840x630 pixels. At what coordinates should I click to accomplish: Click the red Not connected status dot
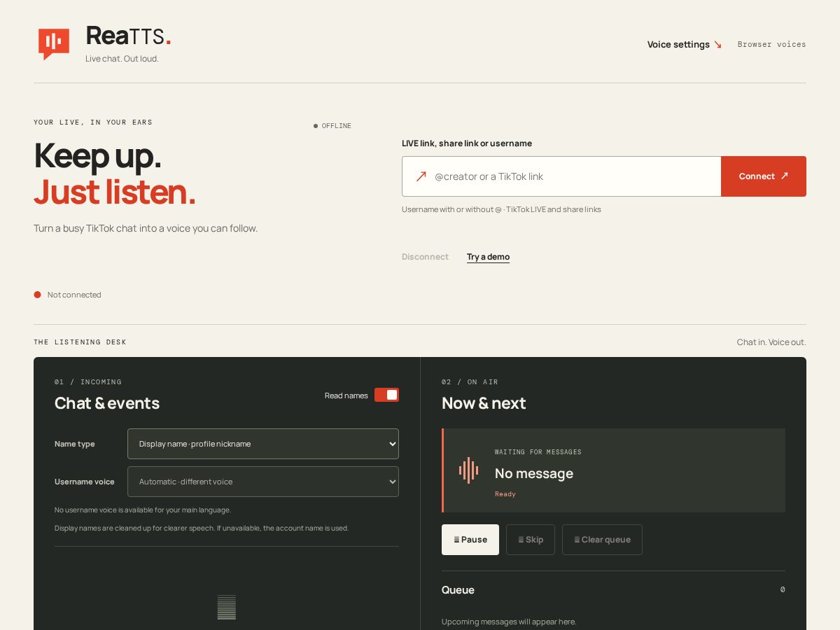point(38,295)
